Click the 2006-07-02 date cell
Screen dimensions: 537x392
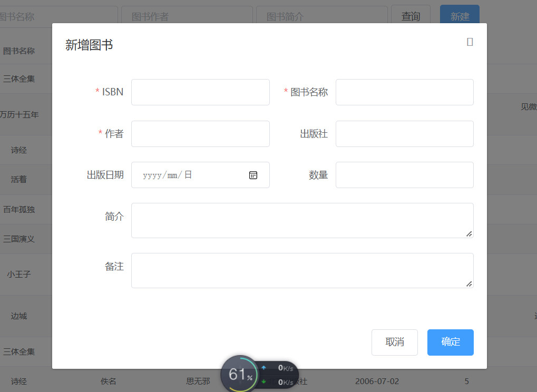click(377, 381)
